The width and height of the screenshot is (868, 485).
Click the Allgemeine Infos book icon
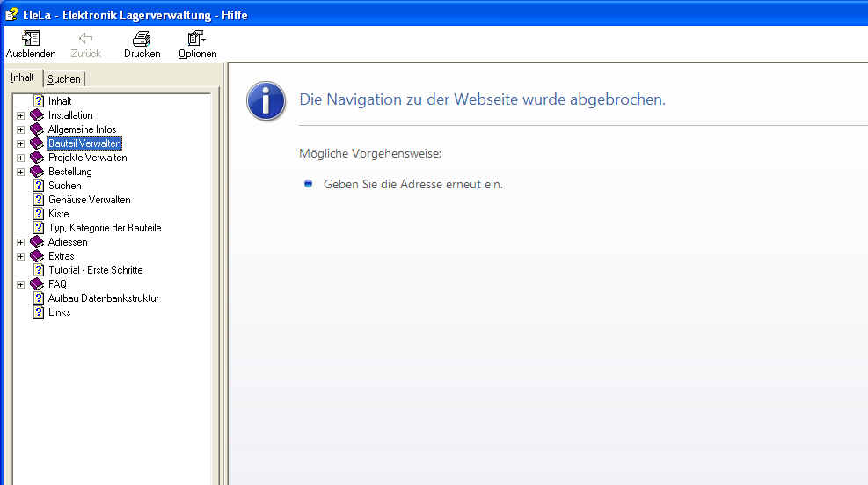tap(37, 129)
